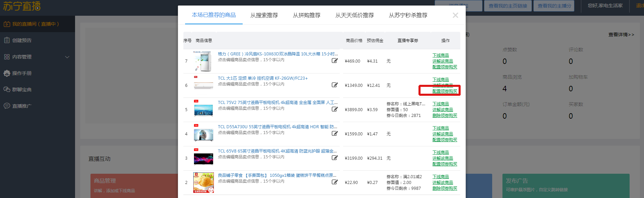Click edit icon for TCL air conditioner row

click(x=335, y=85)
